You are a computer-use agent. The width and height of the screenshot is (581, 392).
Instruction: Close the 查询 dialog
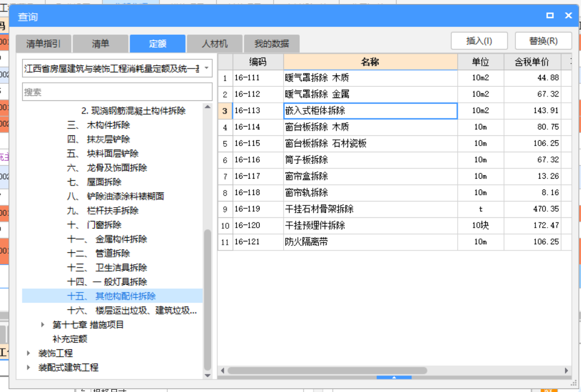[568, 15]
